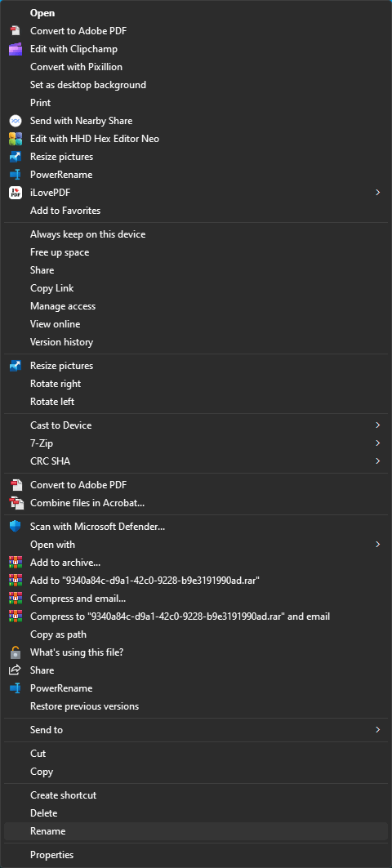The width and height of the screenshot is (392, 868).
Task: Click Adobe PDF icon above Combine files
Action: pyautogui.click(x=16, y=485)
